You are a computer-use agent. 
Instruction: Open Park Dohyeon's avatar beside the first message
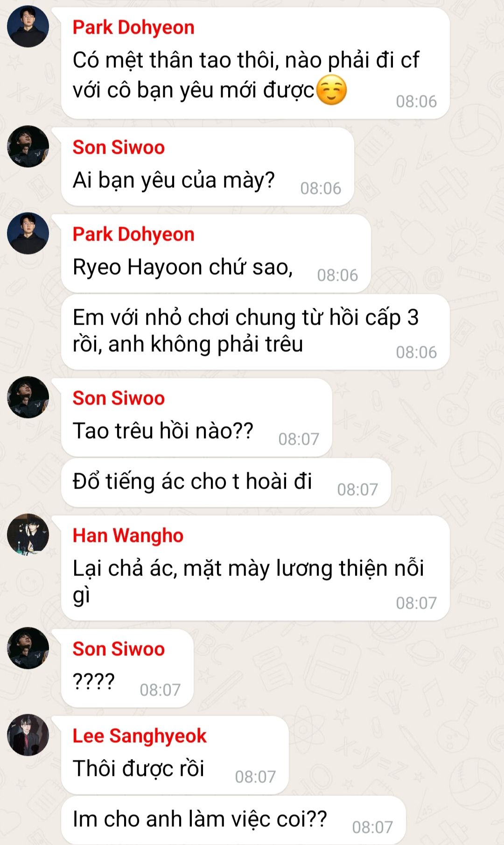28,26
